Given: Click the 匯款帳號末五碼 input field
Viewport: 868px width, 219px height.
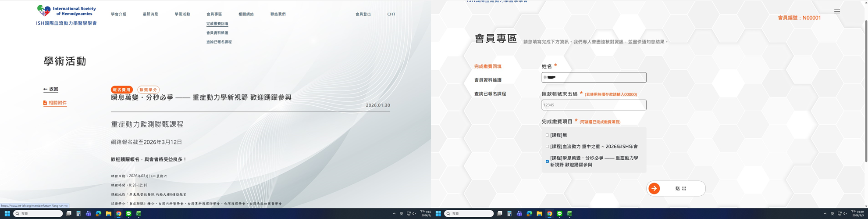Looking at the screenshot, I should coord(594,105).
